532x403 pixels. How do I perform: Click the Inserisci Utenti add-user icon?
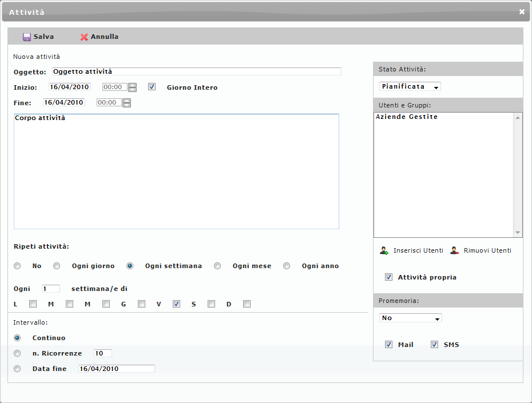(x=384, y=251)
